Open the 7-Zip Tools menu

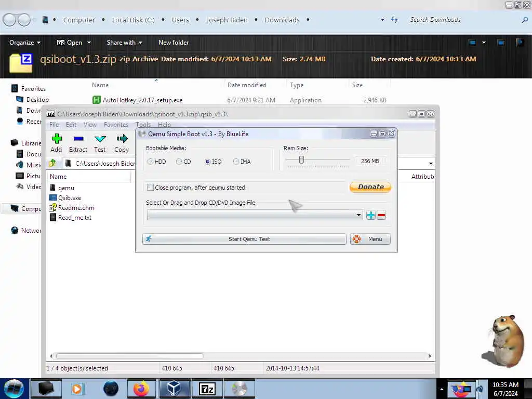pos(143,125)
